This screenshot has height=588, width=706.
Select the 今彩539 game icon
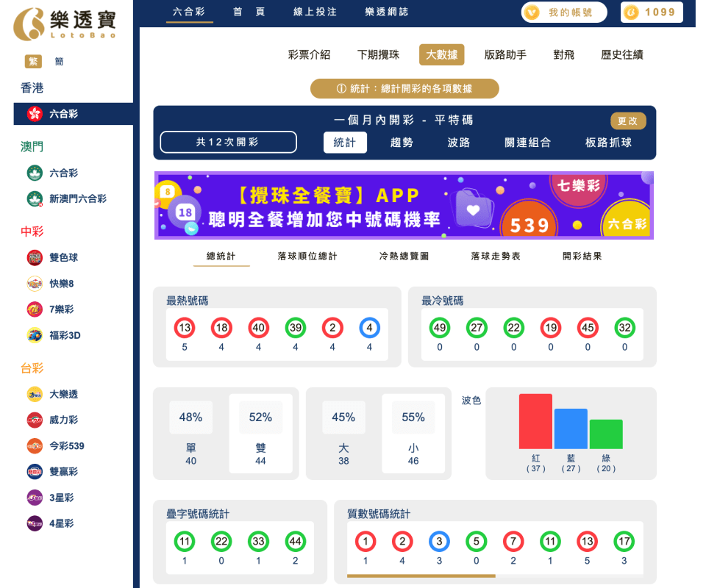[x=34, y=445]
